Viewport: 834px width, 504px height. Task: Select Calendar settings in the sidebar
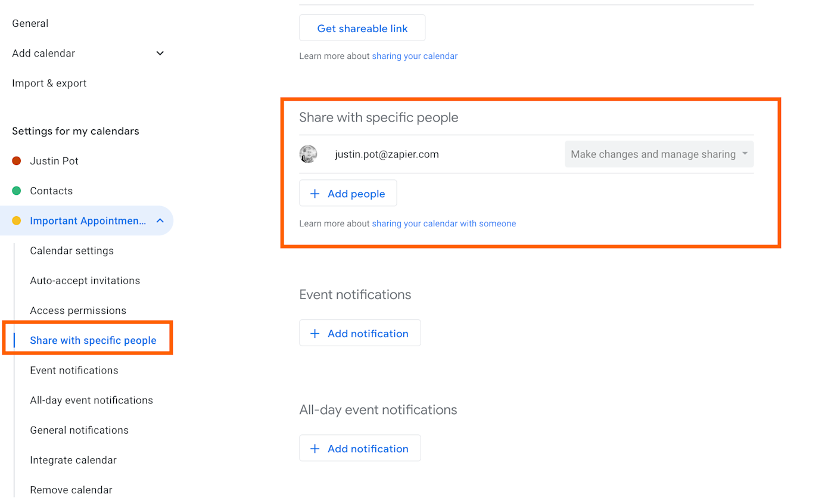click(71, 251)
